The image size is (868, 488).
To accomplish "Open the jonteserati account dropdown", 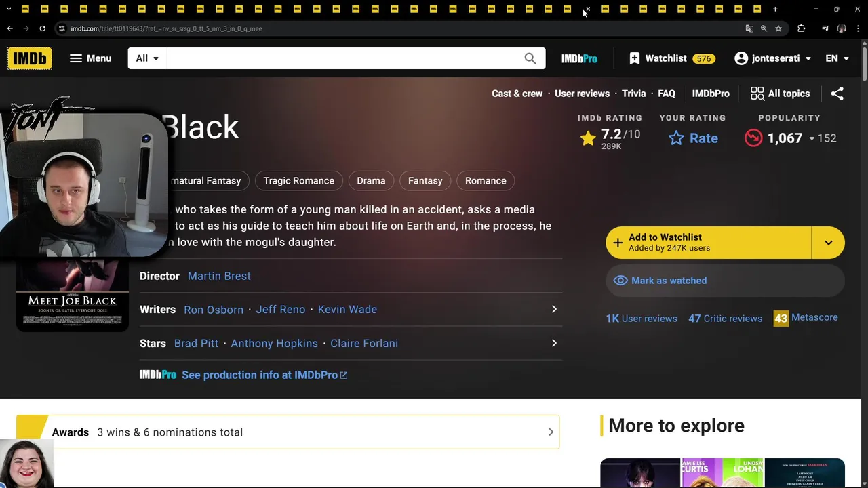I will point(773,58).
